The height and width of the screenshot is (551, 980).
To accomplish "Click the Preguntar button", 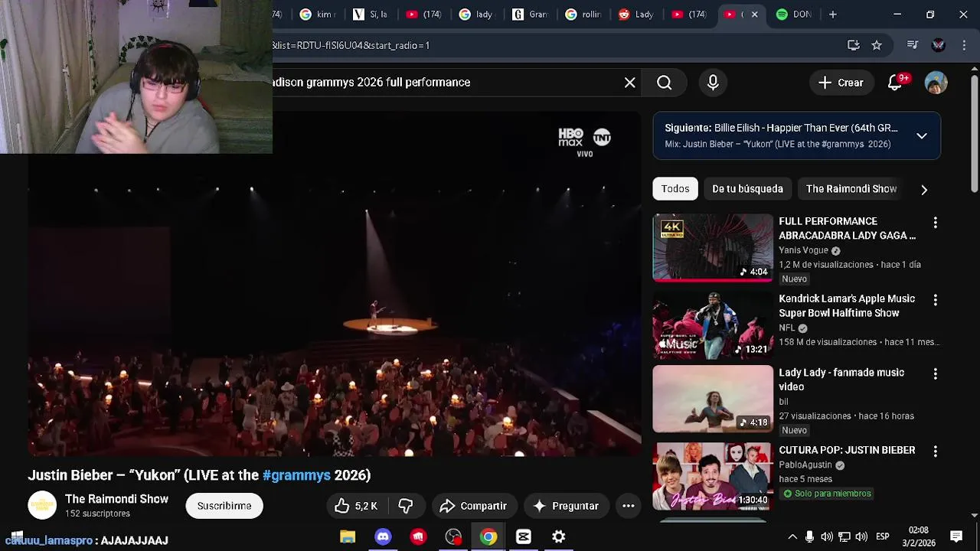I will pos(566,506).
